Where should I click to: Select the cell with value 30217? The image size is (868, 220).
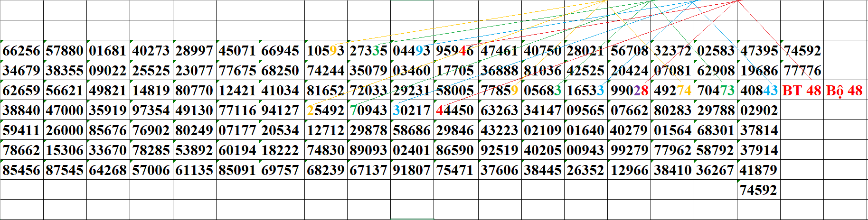pyautogui.click(x=412, y=110)
